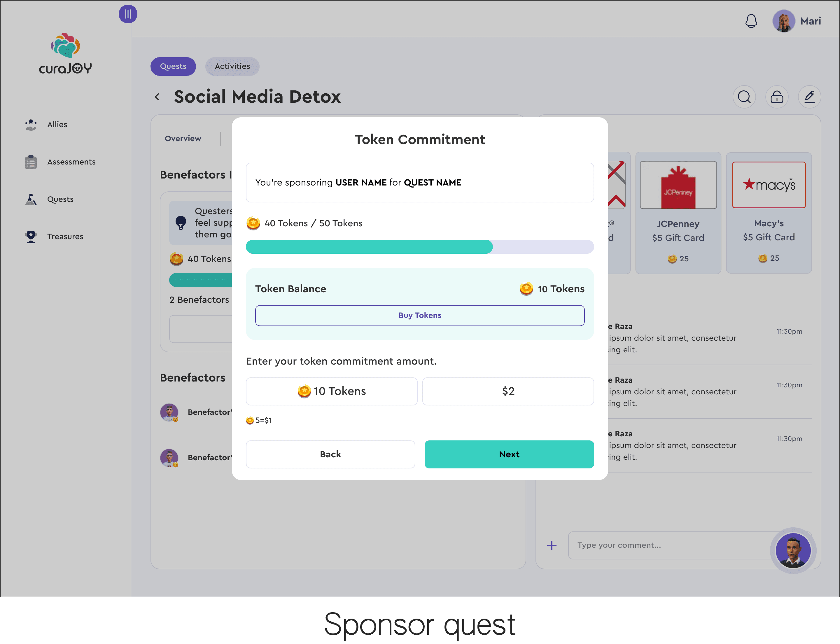Click the lock icon button
Screen dimensions: 840x644
(777, 97)
